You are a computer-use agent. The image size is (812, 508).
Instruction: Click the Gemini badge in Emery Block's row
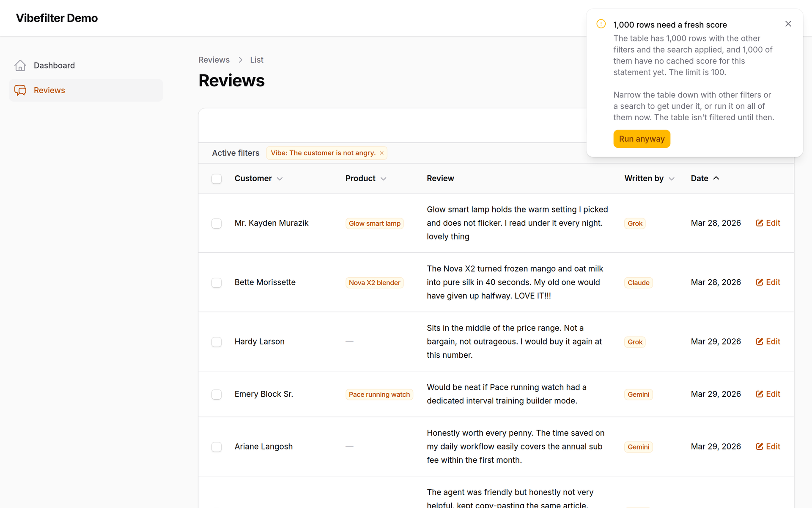click(x=639, y=395)
